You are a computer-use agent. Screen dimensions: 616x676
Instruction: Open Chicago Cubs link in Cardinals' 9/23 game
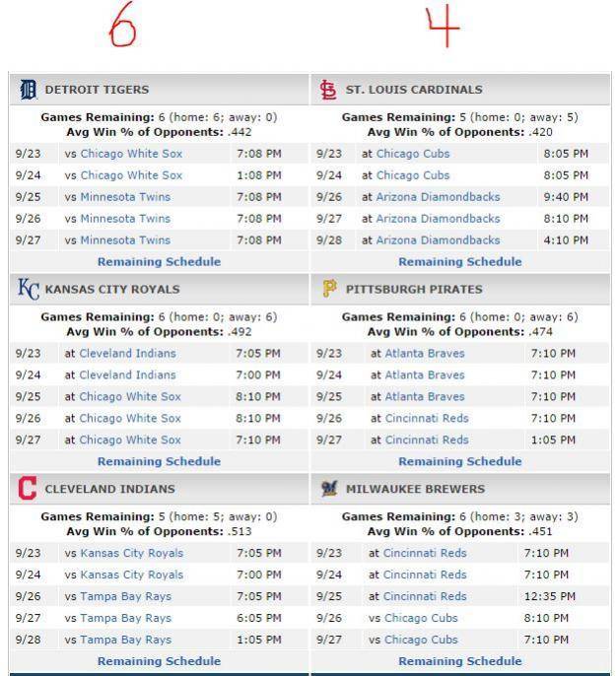pyautogui.click(x=412, y=154)
